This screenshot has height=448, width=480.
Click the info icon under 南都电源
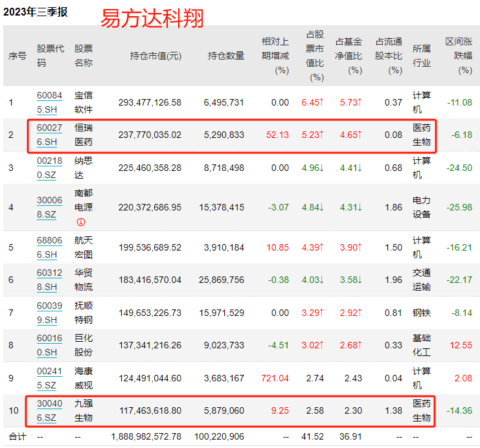point(81,222)
